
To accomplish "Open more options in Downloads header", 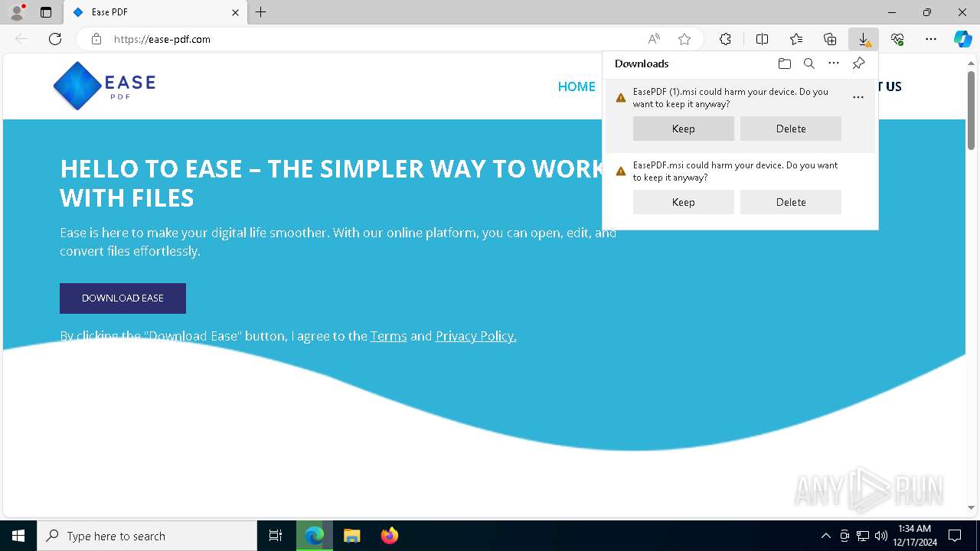I will pos(834,64).
